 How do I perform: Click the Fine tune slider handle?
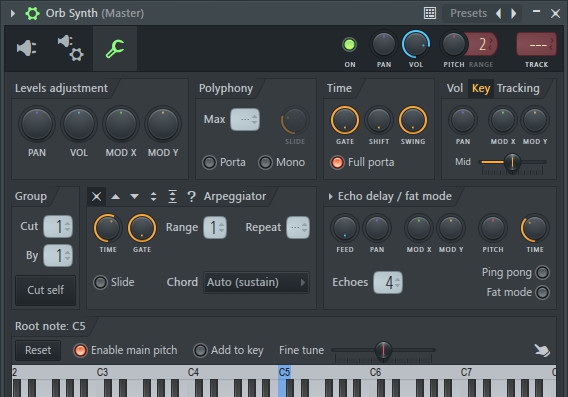tap(383, 350)
